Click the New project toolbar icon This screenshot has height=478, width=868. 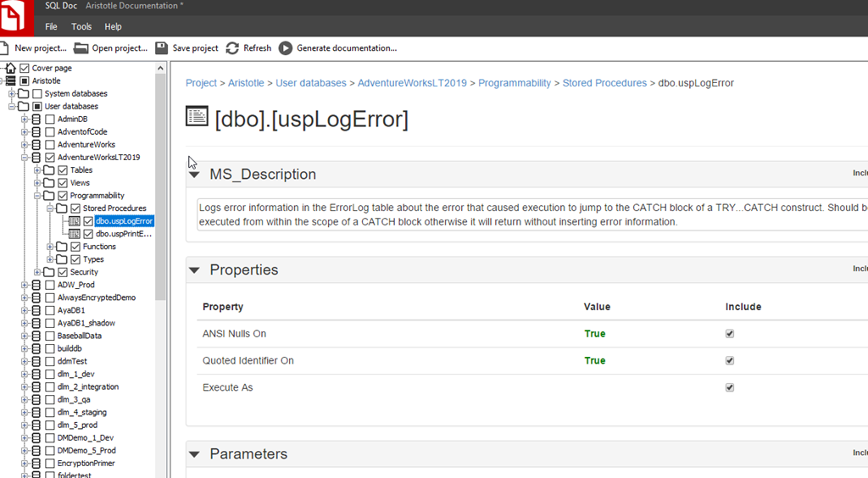pyautogui.click(x=6, y=48)
